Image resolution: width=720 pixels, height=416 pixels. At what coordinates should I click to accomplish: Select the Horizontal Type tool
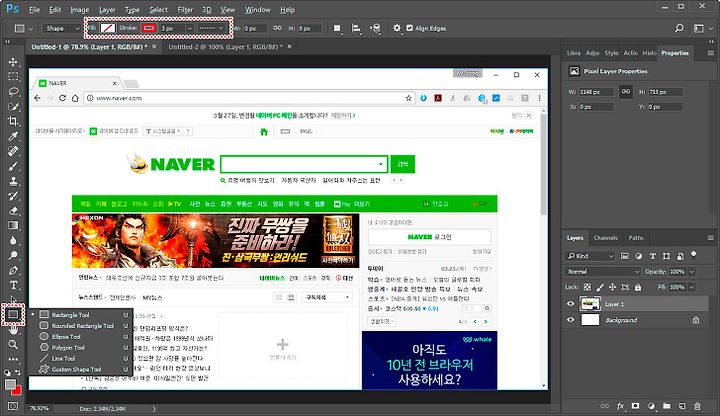pyautogui.click(x=13, y=285)
